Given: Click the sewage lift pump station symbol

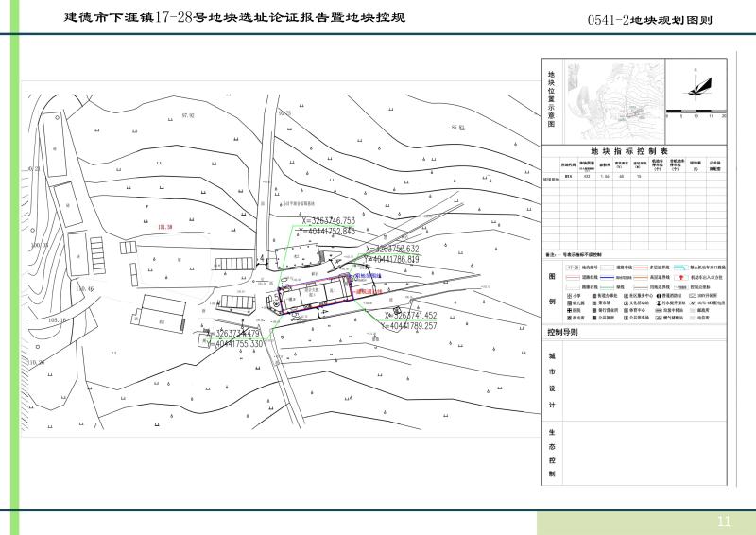Looking at the screenshot, I should click(658, 302).
